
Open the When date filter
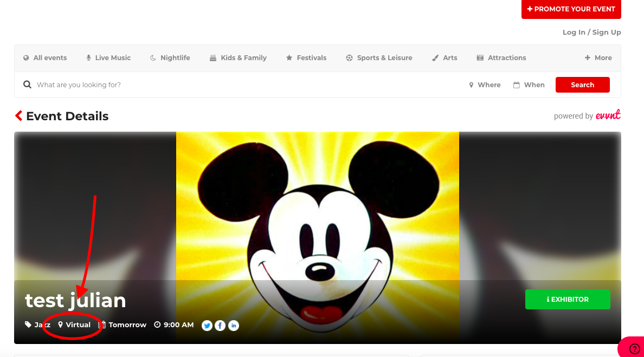click(x=529, y=85)
